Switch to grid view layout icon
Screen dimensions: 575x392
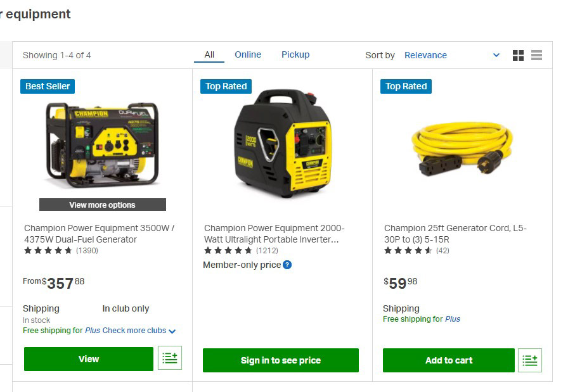(518, 55)
